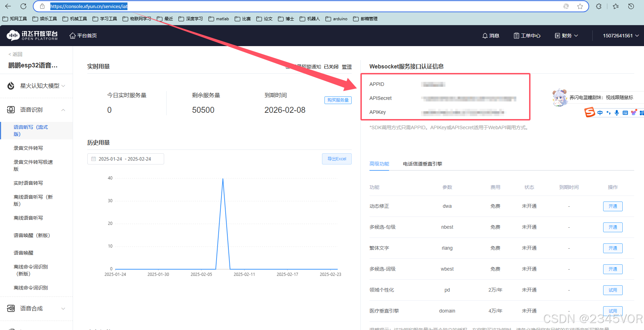
Task: Click 开通 for 动态修正
Action: [613, 206]
